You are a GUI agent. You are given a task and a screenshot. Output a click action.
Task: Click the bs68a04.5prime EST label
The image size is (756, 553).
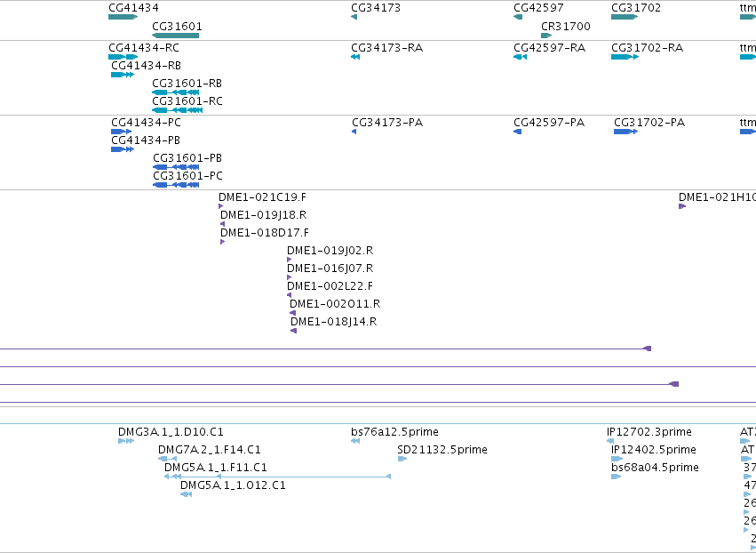655,468
